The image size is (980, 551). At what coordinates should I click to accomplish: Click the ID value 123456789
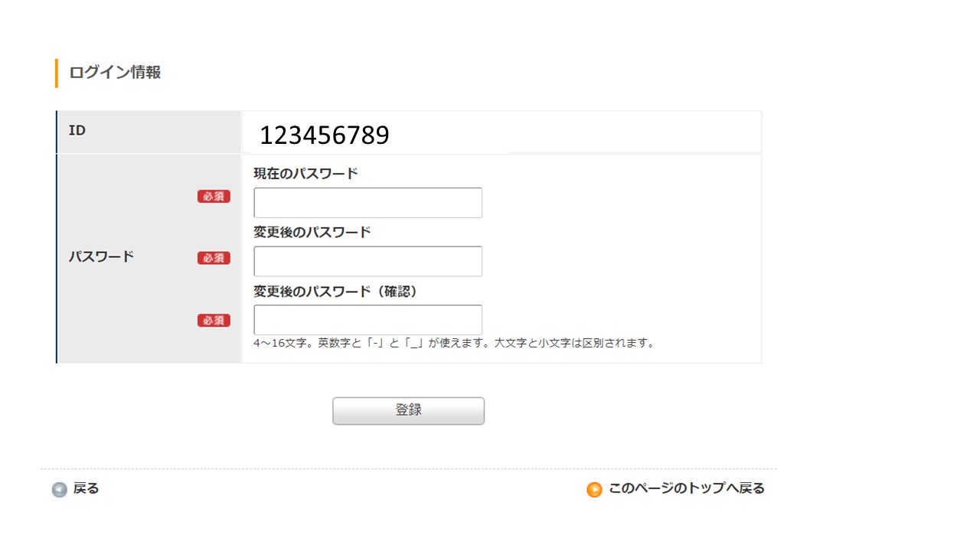pos(324,135)
